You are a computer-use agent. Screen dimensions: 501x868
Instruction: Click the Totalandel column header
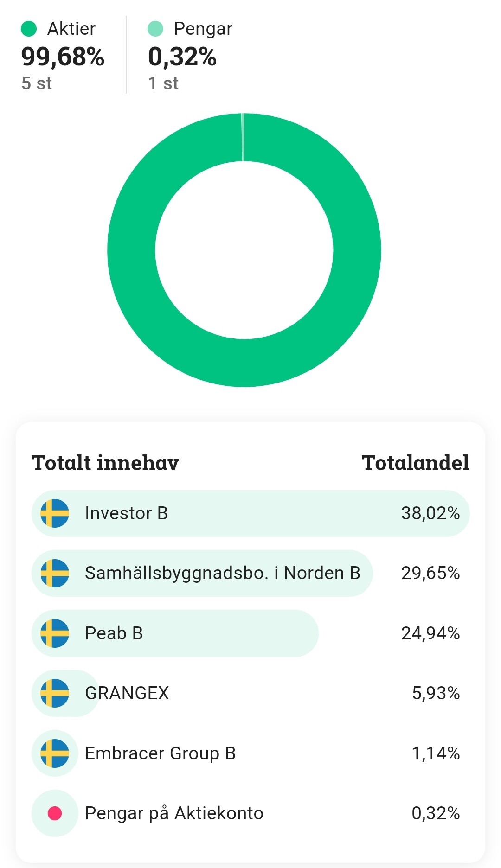point(415,463)
